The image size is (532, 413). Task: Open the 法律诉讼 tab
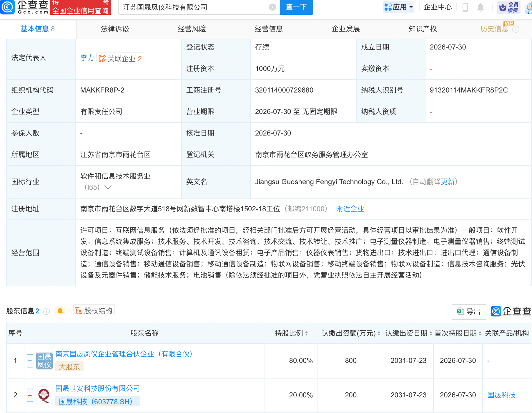115,29
